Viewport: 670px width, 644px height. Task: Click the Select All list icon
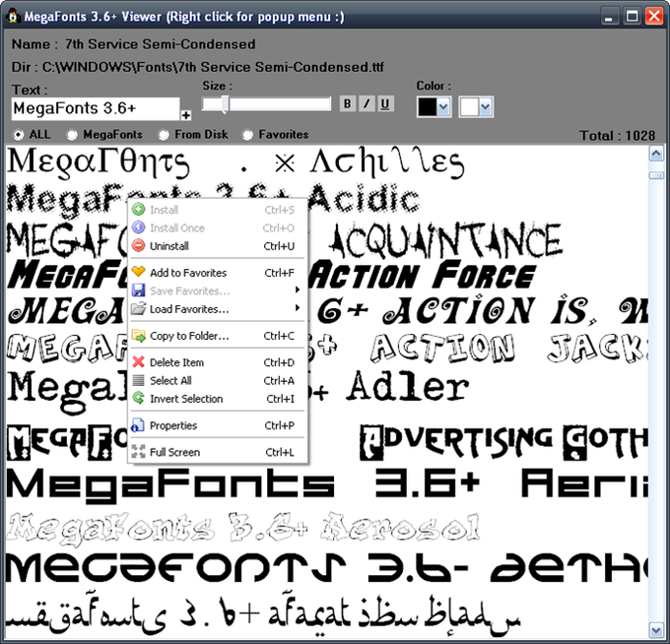click(x=138, y=380)
